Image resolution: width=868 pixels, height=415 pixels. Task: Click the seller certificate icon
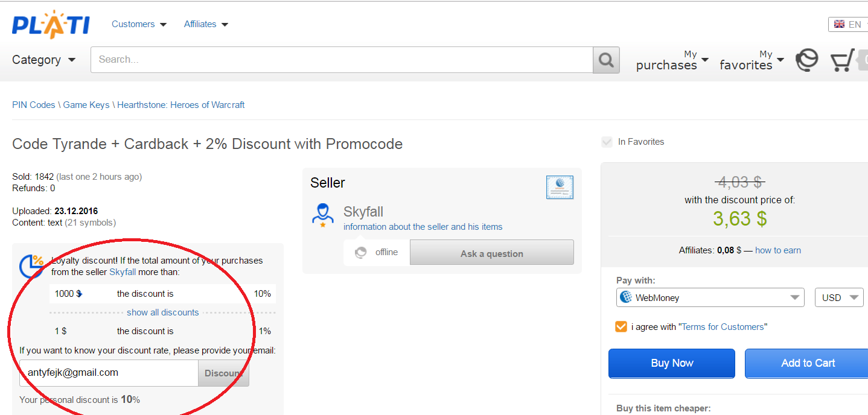[x=560, y=188]
